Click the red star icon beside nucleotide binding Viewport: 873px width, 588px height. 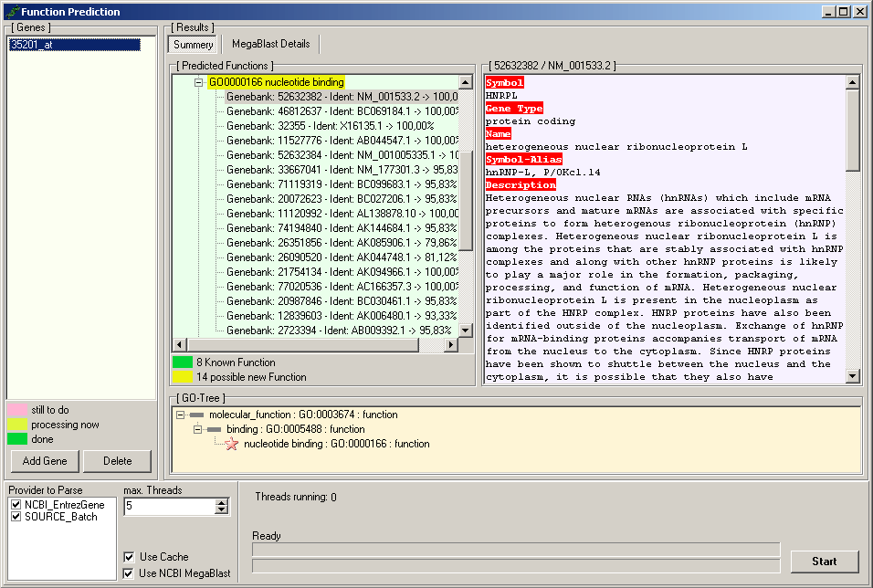231,444
